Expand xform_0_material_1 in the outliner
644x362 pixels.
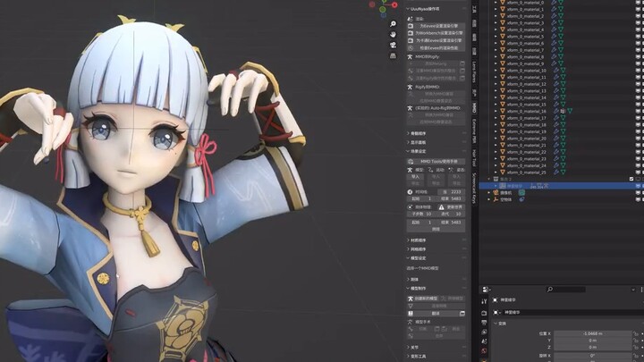pos(496,10)
